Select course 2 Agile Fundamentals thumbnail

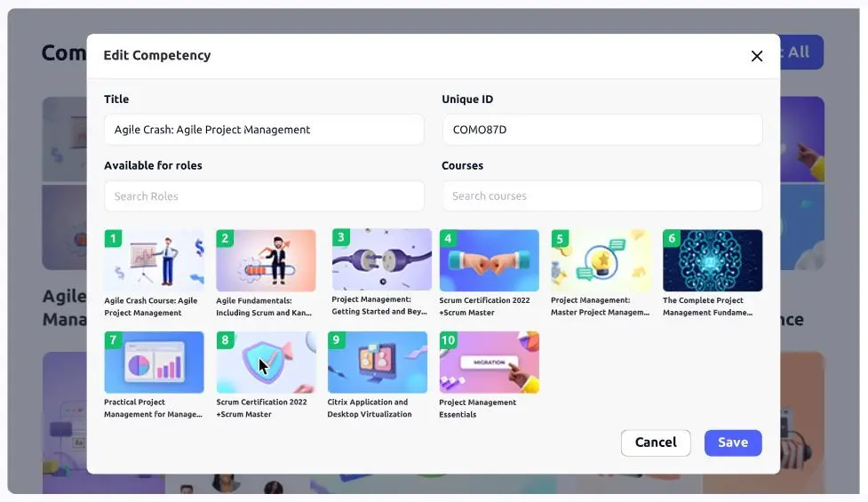coord(266,260)
